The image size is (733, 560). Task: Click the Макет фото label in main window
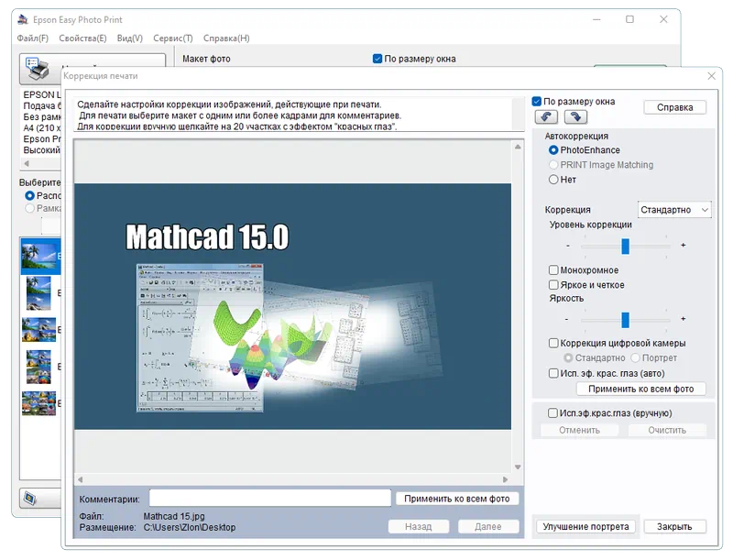pyautogui.click(x=206, y=59)
